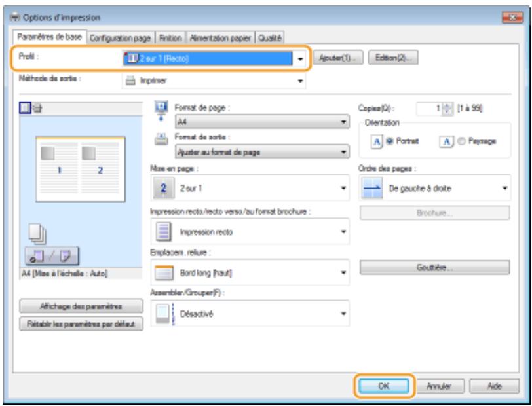Viewport: 532px width, 406px height.
Task: Open the Finition tab
Action: click(170, 38)
